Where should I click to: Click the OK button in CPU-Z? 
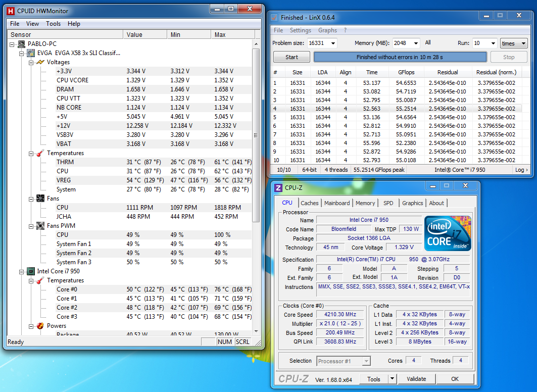[455, 379]
